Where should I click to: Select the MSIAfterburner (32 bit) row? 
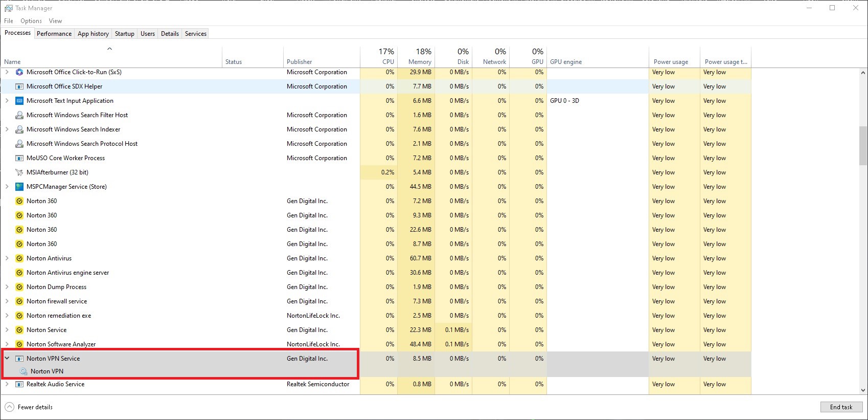pyautogui.click(x=376, y=172)
